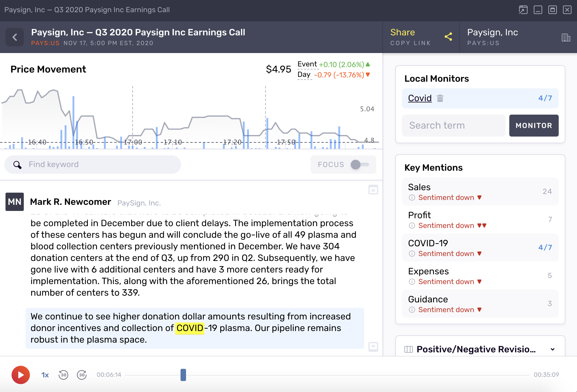Select the Guidance key mention
577x392 pixels.
[x=480, y=304]
